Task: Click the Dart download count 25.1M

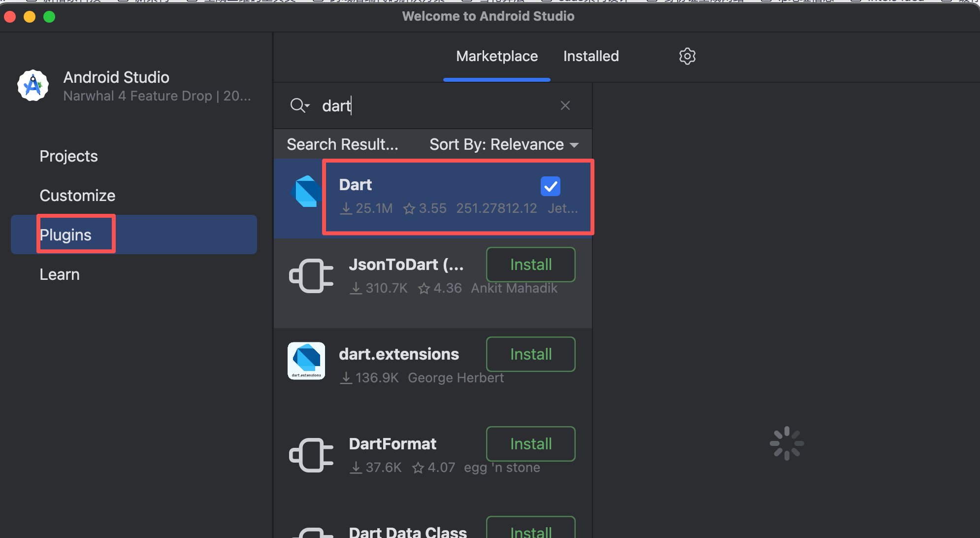Action: tap(367, 208)
